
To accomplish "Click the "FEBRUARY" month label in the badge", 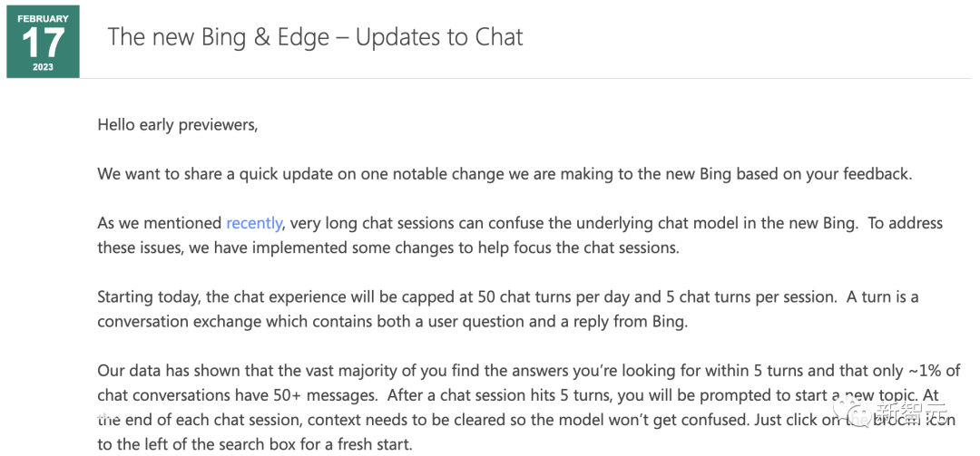I will pos(44,19).
